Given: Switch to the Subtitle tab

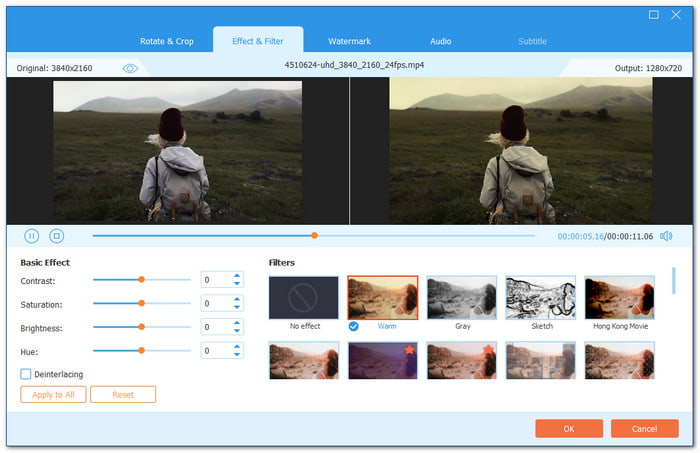Looking at the screenshot, I should (532, 41).
